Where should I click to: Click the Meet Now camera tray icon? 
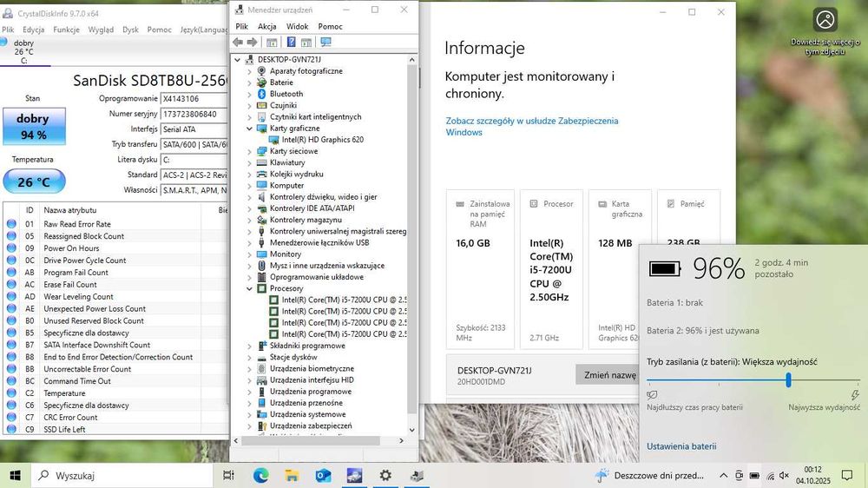739,475
